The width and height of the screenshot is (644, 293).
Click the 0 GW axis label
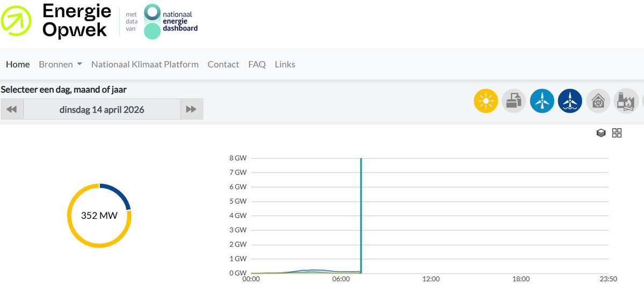(238, 273)
